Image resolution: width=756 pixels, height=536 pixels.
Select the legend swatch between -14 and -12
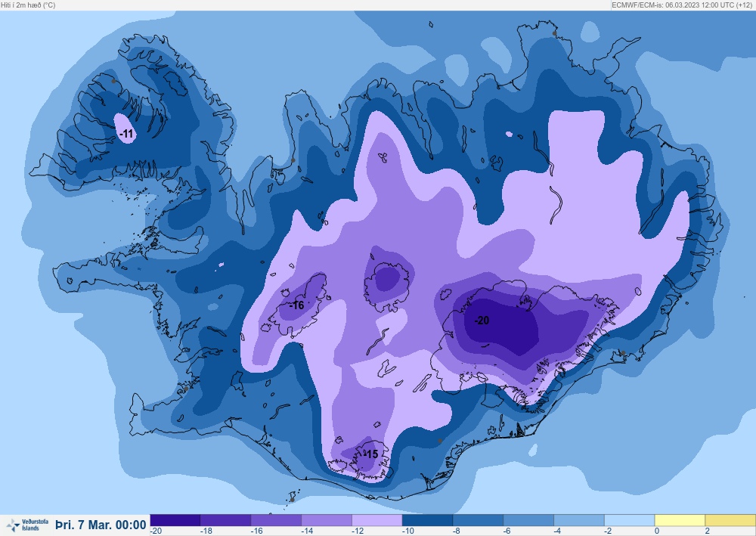pos(327,520)
